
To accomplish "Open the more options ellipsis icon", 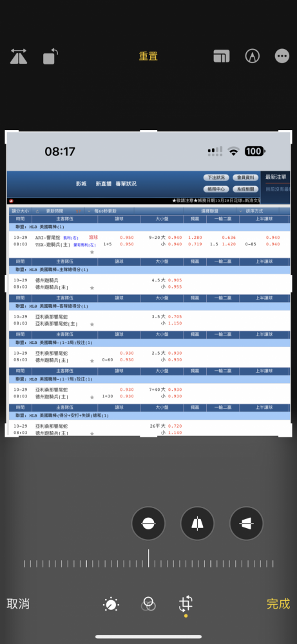I will pos(282,56).
